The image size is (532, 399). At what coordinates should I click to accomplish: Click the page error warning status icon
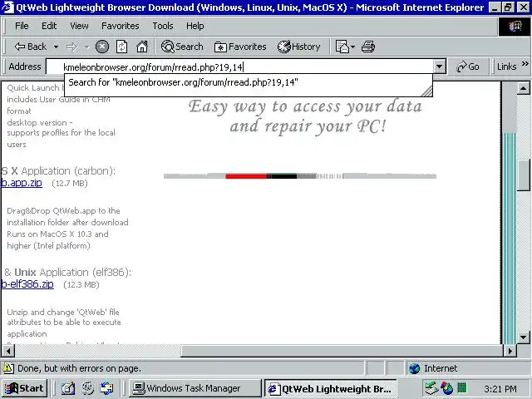[x=8, y=368]
